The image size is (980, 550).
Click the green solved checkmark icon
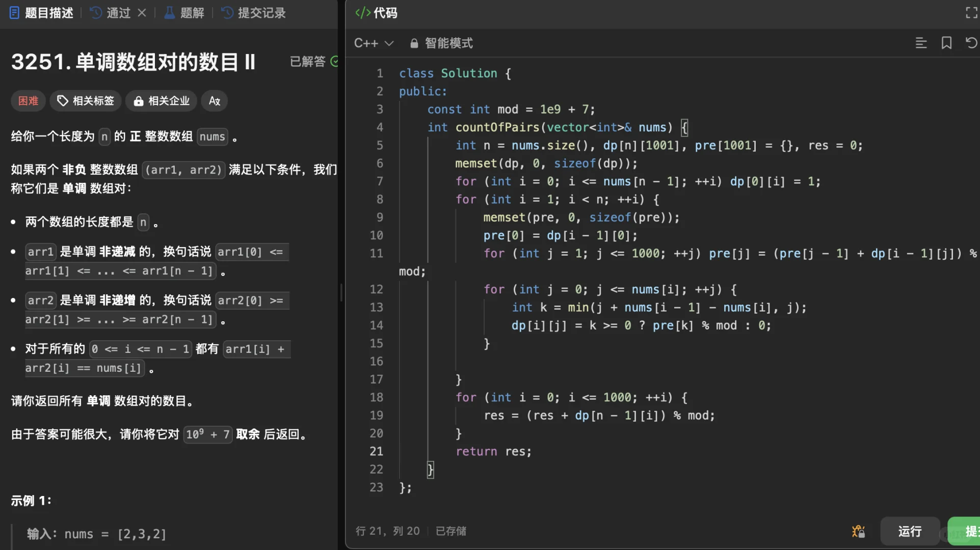[334, 62]
